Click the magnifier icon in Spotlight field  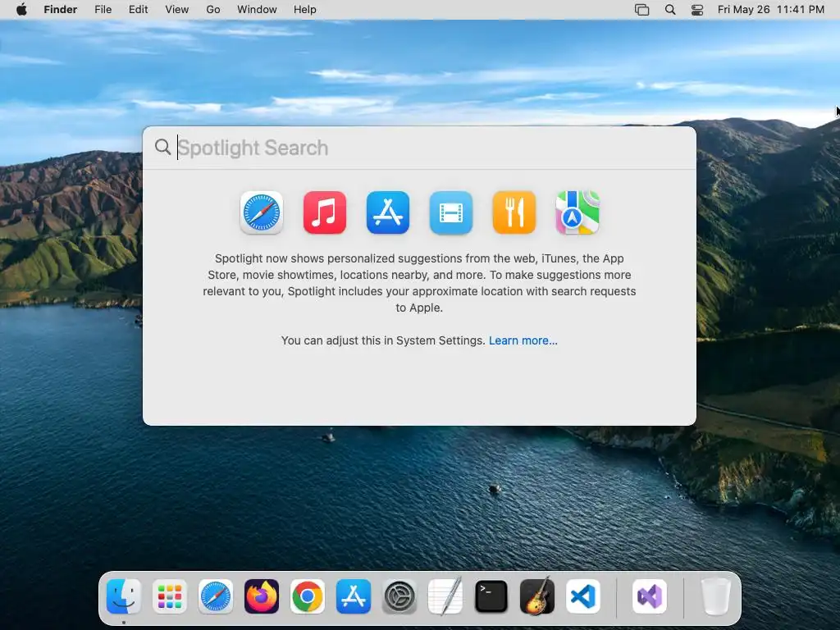click(162, 147)
